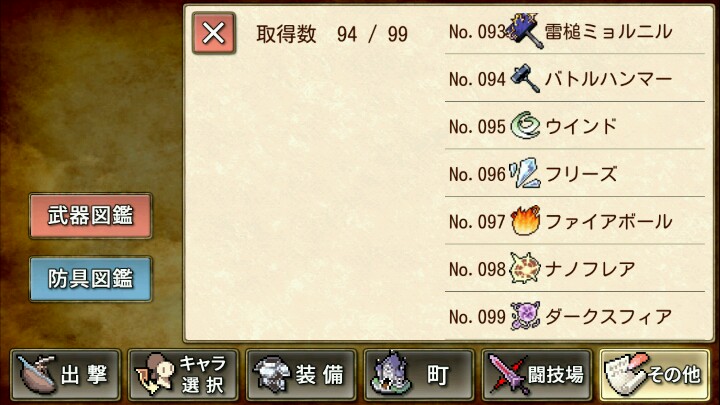Select the ファイアボール flame icon

525,221
